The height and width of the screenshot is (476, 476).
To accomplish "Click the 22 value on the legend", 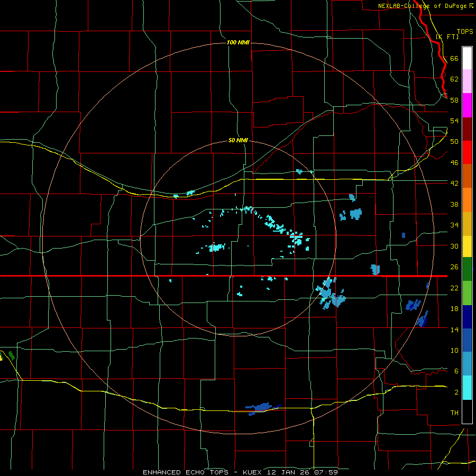I will click(x=454, y=288).
